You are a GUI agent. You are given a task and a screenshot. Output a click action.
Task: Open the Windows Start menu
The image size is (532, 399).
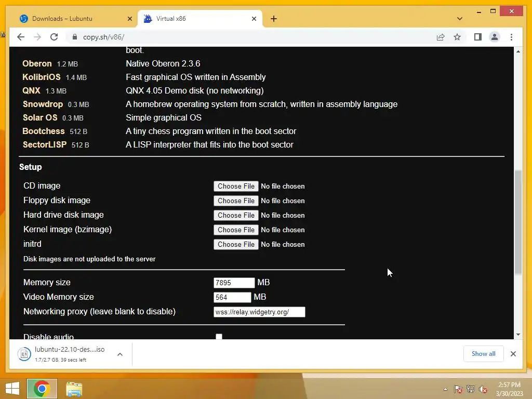(12, 389)
